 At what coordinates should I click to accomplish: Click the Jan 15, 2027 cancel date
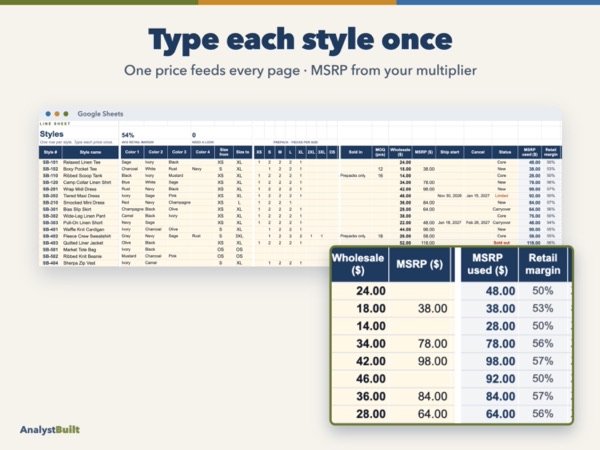pos(478,196)
